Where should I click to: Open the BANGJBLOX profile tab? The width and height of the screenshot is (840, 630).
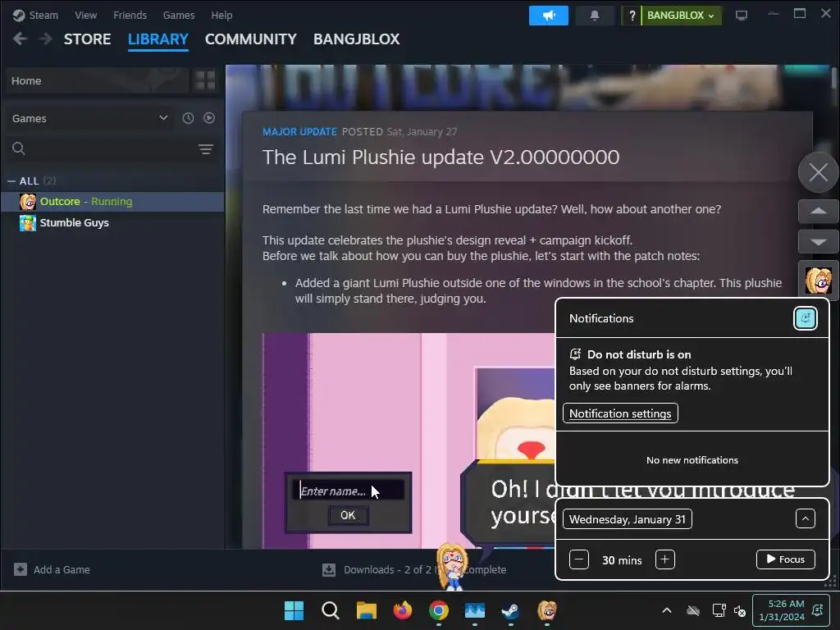click(x=356, y=39)
